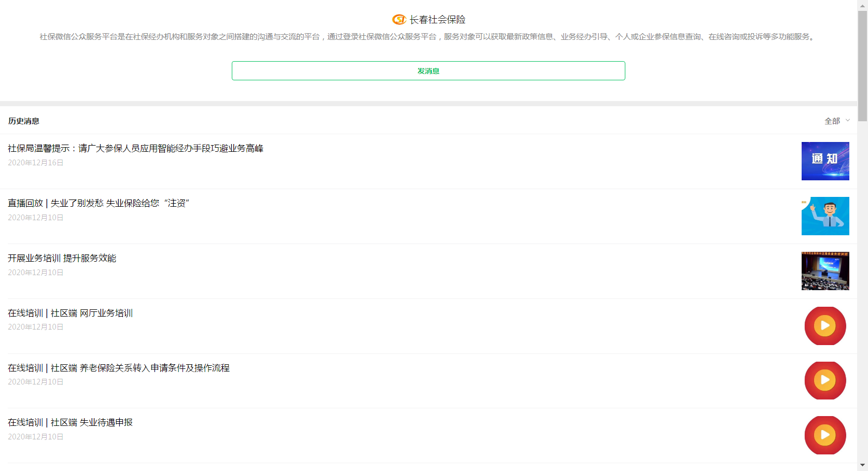Open 开展业务培训 提升服务效能 article
Screen dimensions: 868x471
click(x=62, y=259)
